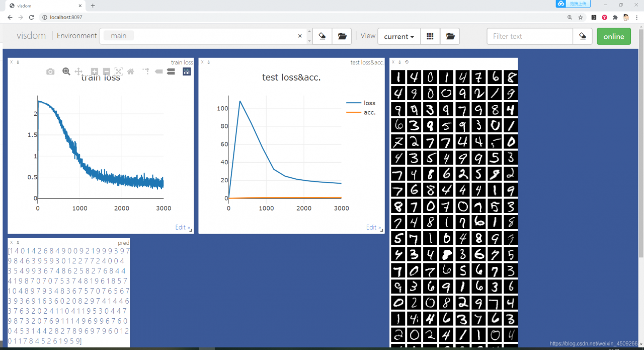The image size is (644, 350).
Task: Zoom in on train loss plot
Action: 95,72
